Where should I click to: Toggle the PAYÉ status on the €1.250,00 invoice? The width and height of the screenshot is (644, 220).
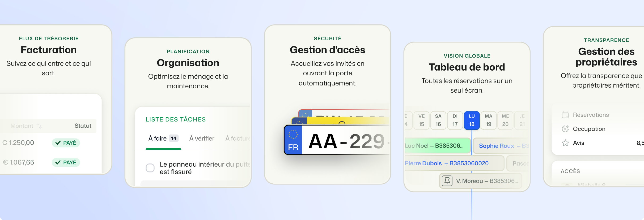coord(66,143)
